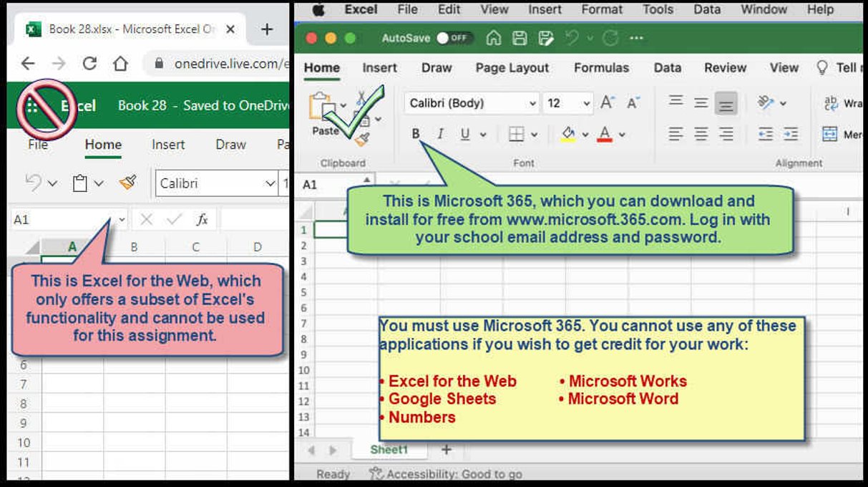Apply italic formatting in desktop Excel

click(x=440, y=134)
